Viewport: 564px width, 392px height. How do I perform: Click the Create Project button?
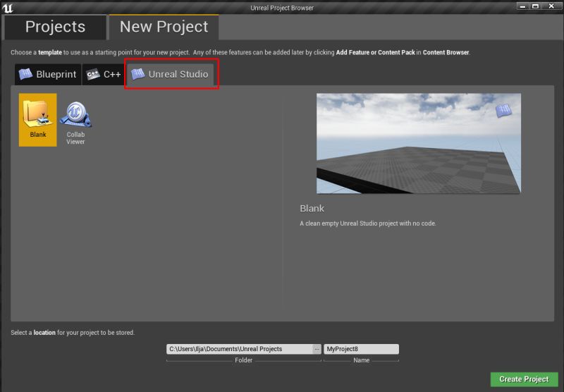[524, 379]
